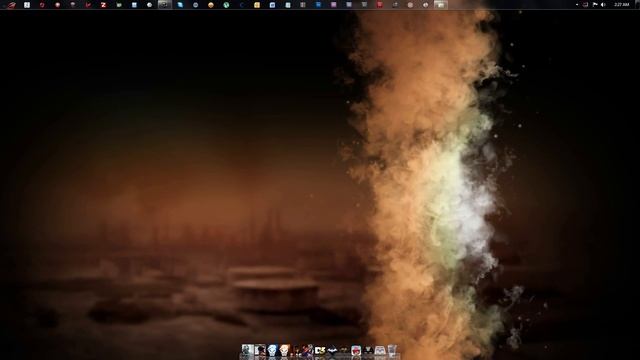Open the volume speaker tray icon
This screenshot has width=640, height=360.
coord(603,5)
